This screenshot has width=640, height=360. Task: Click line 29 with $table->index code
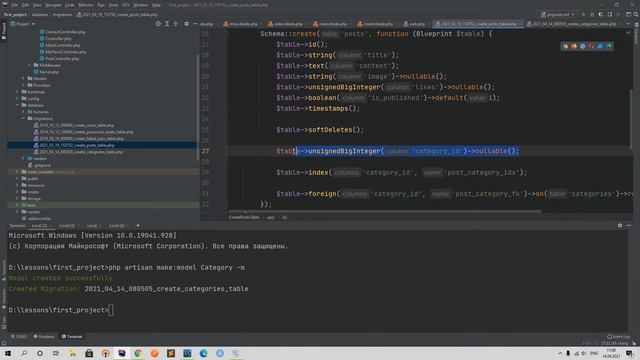[x=402, y=173]
